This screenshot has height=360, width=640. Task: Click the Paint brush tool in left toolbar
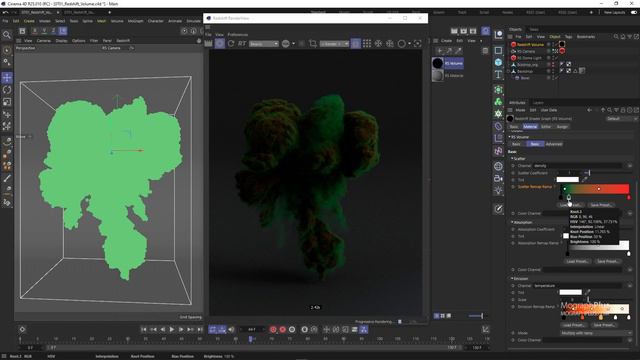[7, 178]
